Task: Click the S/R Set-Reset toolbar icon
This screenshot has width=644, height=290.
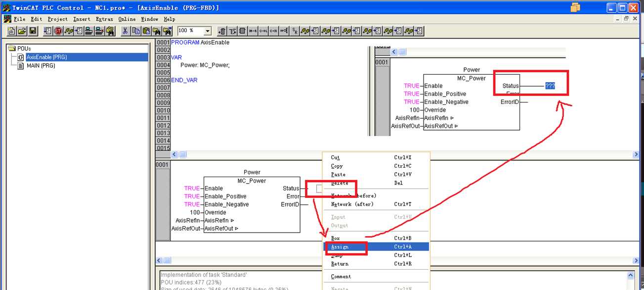Action: click(x=295, y=31)
